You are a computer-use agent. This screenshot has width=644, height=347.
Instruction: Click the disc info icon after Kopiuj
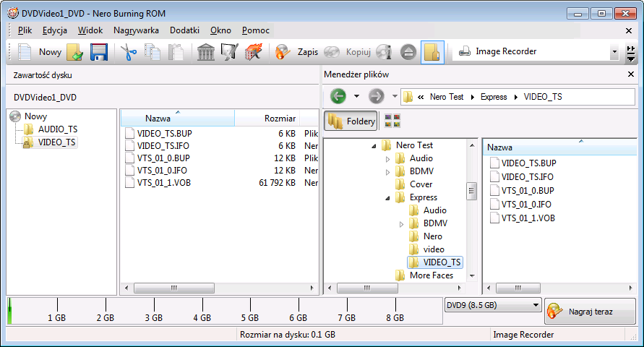pyautogui.click(x=384, y=52)
